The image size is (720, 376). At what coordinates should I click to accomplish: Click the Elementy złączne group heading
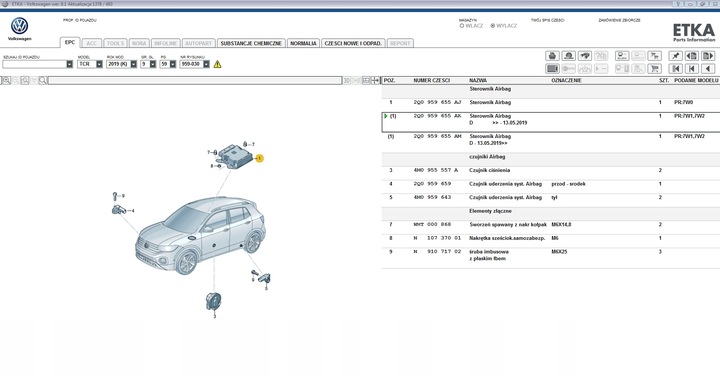[490, 211]
